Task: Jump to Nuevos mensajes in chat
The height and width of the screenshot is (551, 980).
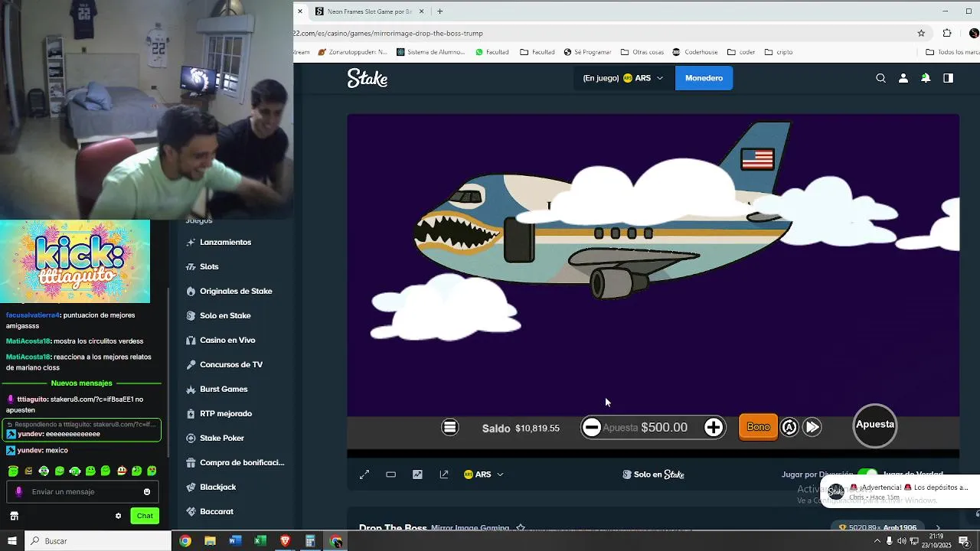Action: tap(82, 383)
